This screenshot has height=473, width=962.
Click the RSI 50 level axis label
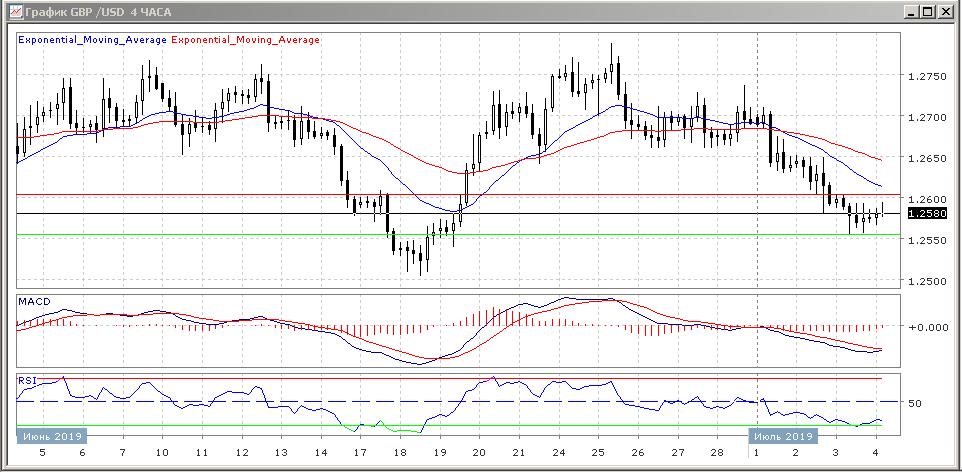tap(914, 402)
